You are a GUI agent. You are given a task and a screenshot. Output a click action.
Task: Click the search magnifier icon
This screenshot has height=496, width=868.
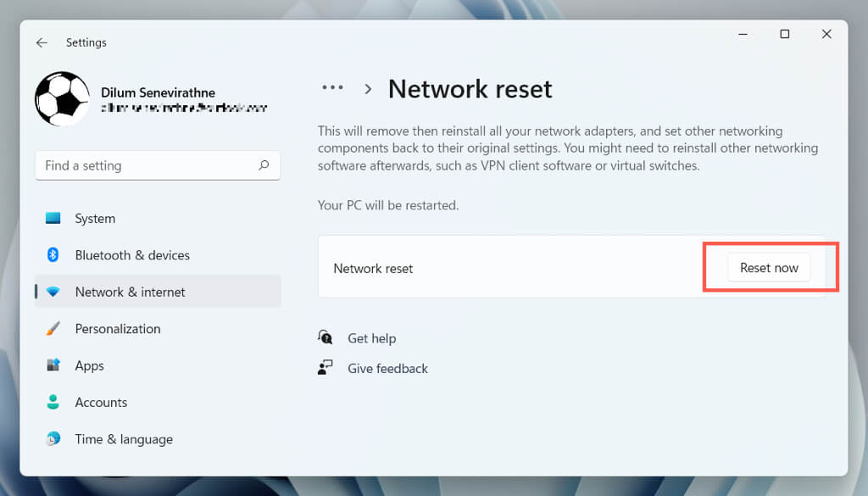coord(264,165)
